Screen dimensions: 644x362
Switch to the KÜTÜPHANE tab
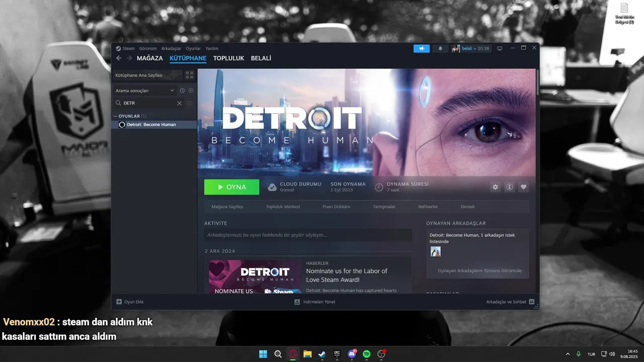(x=188, y=58)
